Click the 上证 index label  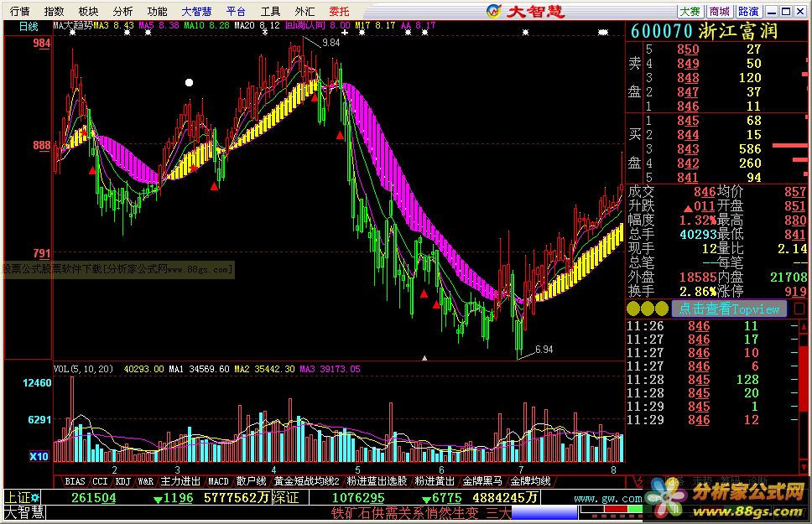coord(18,498)
